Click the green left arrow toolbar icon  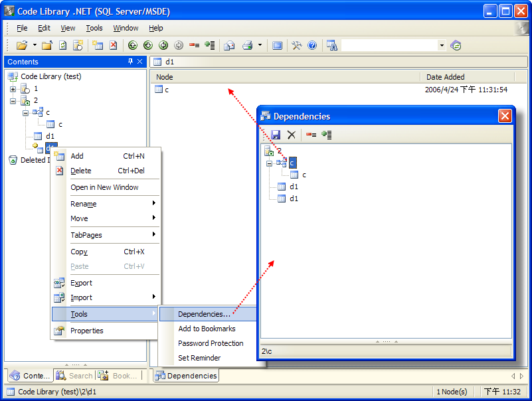tap(163, 45)
